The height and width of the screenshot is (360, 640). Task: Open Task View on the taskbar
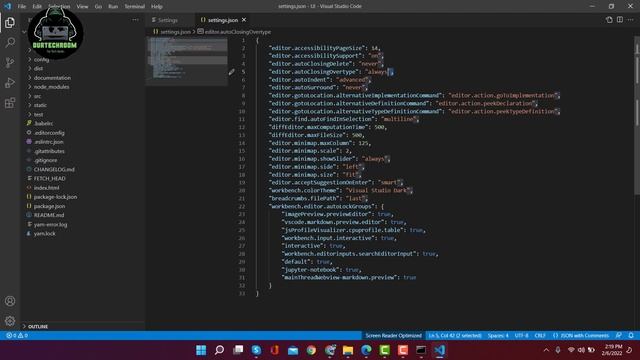[238, 350]
